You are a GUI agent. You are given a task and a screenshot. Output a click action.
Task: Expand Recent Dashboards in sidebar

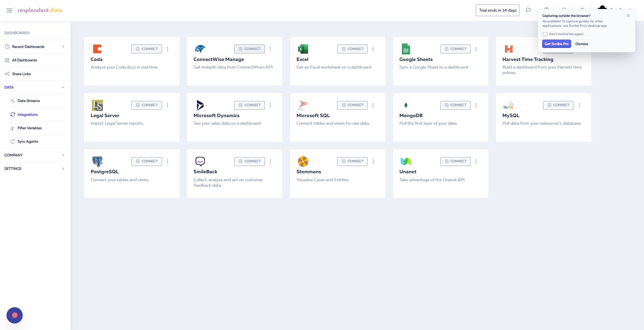point(63,47)
